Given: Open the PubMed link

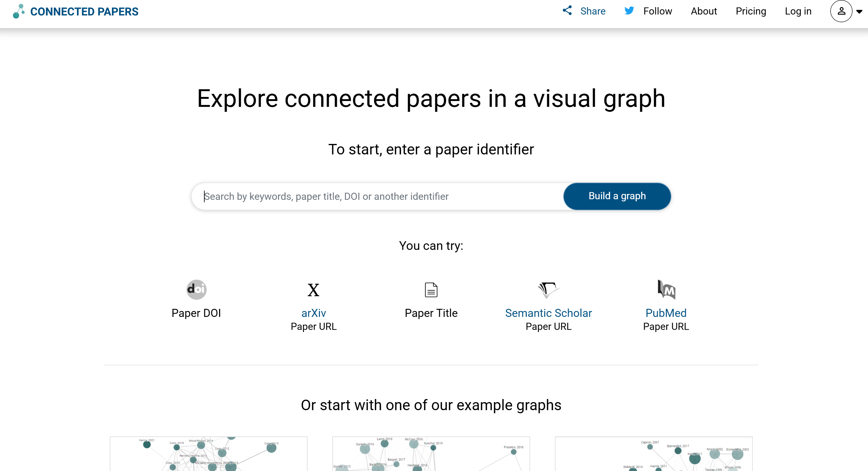Looking at the screenshot, I should pos(666,313).
